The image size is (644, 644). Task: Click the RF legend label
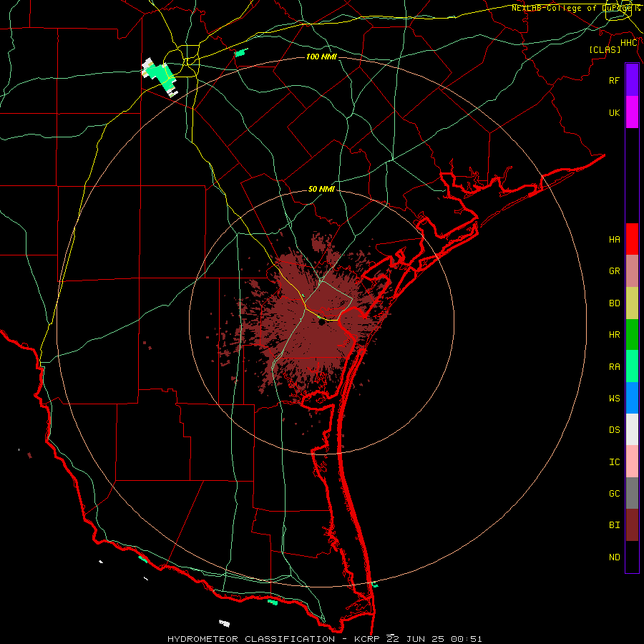(615, 80)
